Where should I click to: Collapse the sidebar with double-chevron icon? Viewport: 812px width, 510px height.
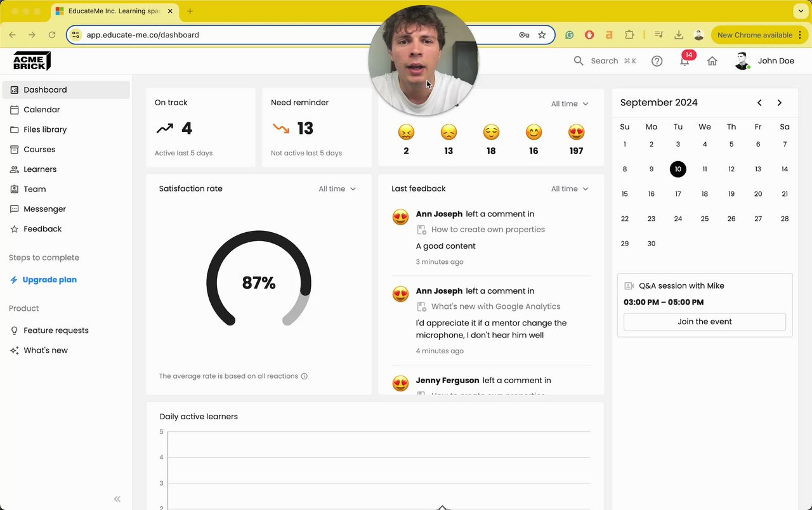click(117, 499)
